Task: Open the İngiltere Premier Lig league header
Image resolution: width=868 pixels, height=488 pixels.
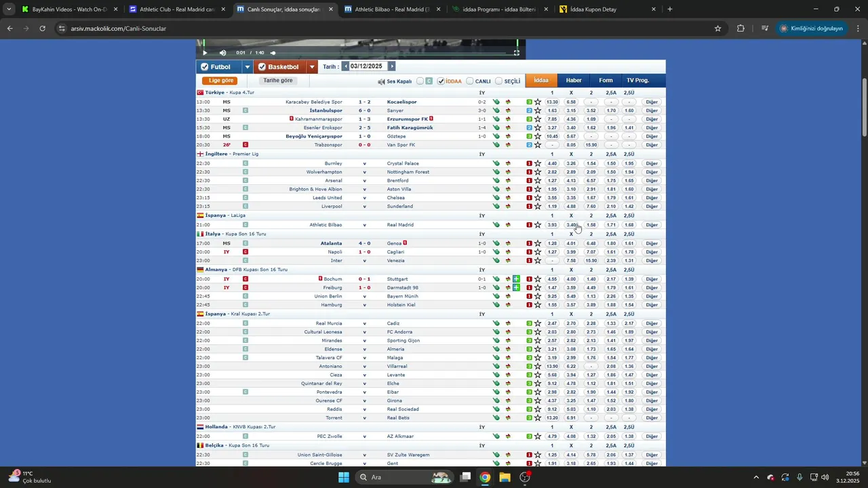Action: pyautogui.click(x=232, y=154)
